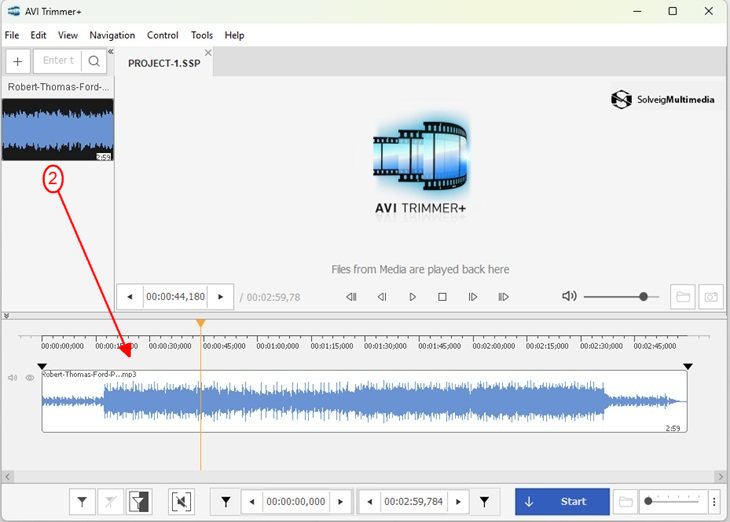Open the Tools menu
The height and width of the screenshot is (522, 730).
[202, 35]
